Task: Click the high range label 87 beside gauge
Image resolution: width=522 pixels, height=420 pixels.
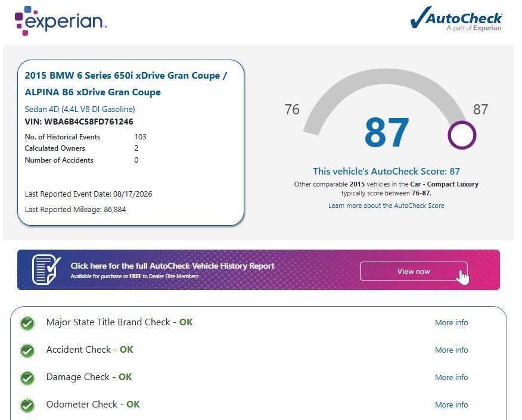Action: 480,110
